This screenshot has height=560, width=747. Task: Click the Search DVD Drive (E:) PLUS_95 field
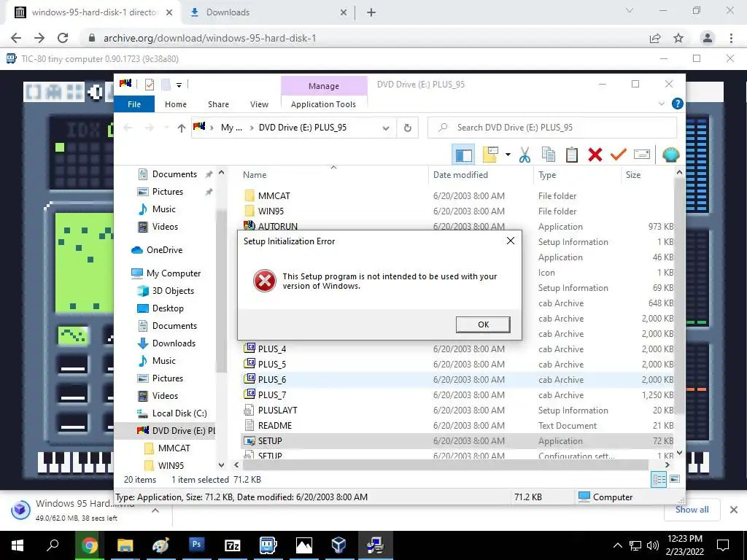click(552, 128)
